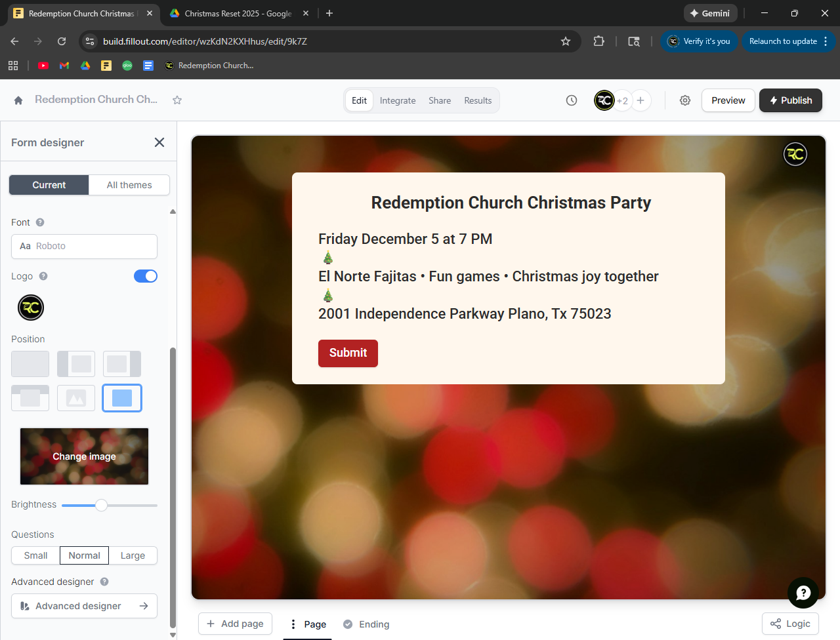The image size is (840, 640).
Task: Star the form as favorite
Action: [x=177, y=100]
